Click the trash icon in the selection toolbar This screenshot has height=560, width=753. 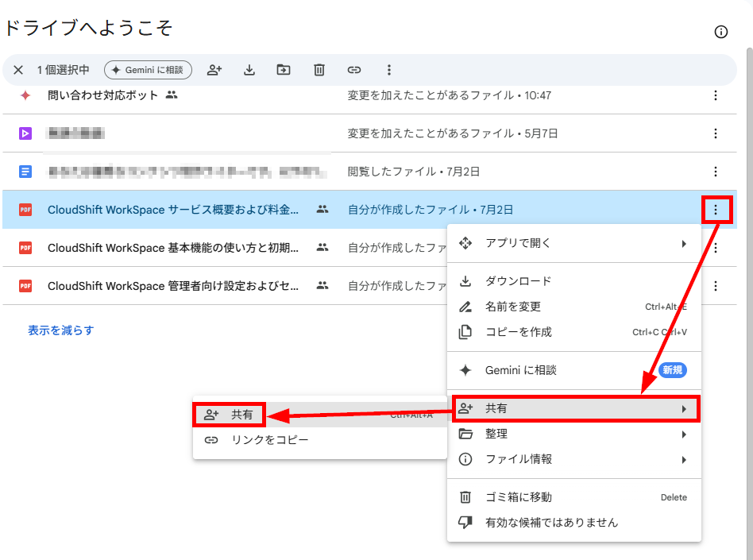[x=319, y=70]
